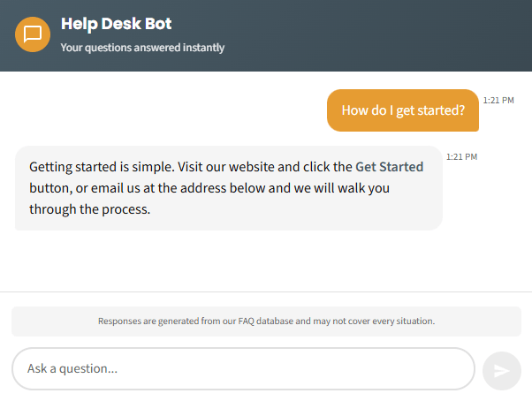Click the "Help Desk Bot" header title
This screenshot has height=401, width=532.
pos(117,24)
